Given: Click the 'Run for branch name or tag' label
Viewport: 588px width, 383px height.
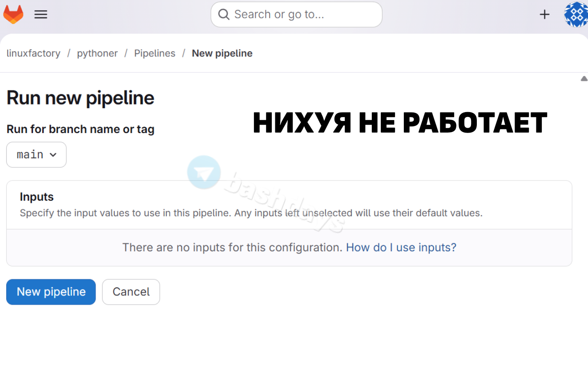Looking at the screenshot, I should tap(81, 129).
